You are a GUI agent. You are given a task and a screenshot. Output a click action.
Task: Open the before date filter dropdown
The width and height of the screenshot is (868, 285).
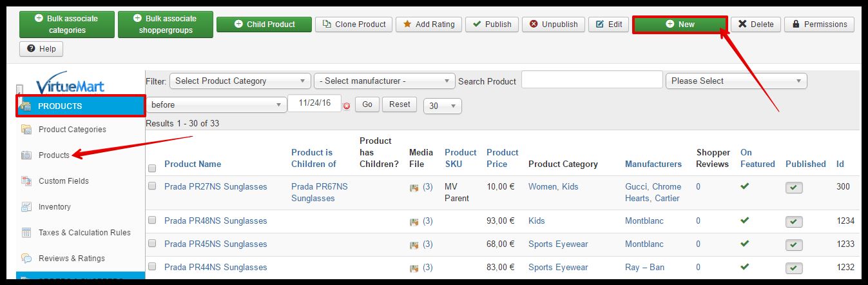click(x=217, y=104)
